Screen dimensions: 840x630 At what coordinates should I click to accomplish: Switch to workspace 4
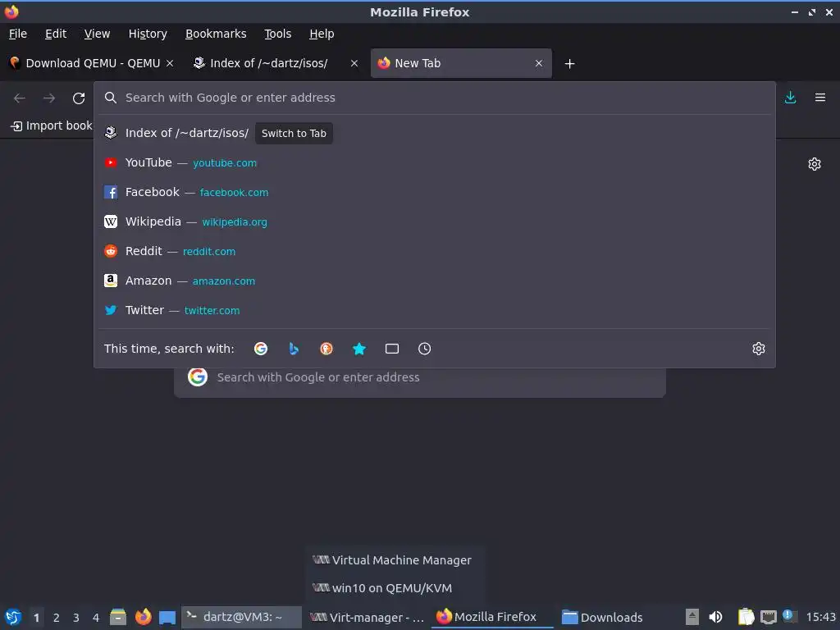(x=96, y=618)
